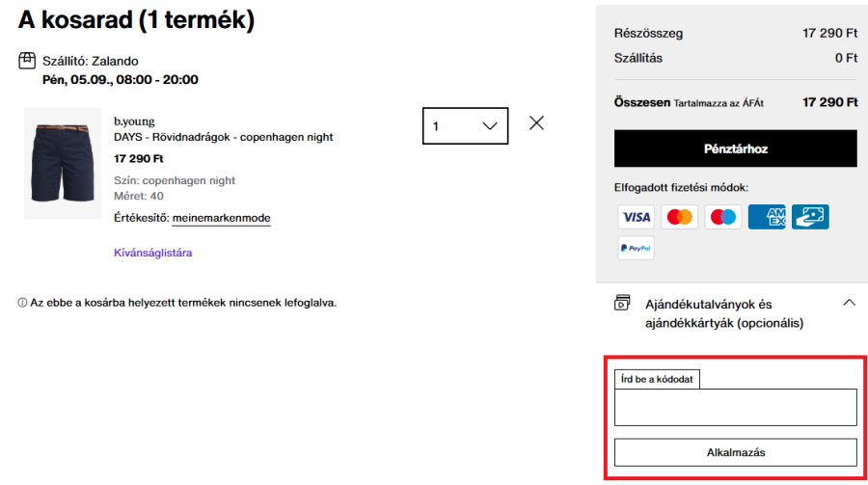The width and height of the screenshot is (868, 485).
Task: Collapse the Ajándékutalványok section chevron
Action: point(849,303)
